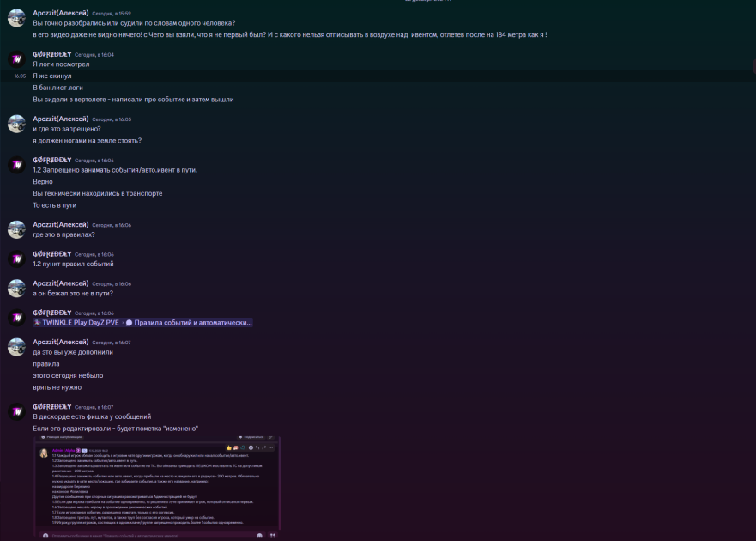
Task: Select the username Apozzit(Алексей) at 15:59
Action: [61, 13]
